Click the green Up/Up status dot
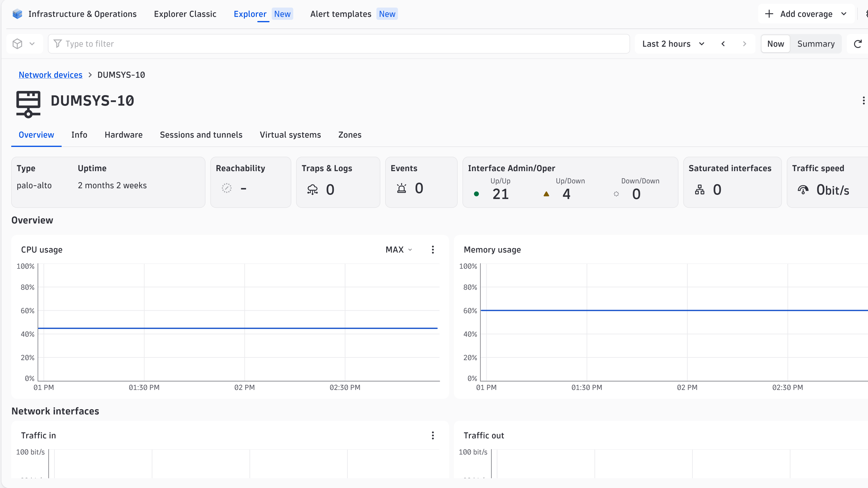 tap(476, 194)
